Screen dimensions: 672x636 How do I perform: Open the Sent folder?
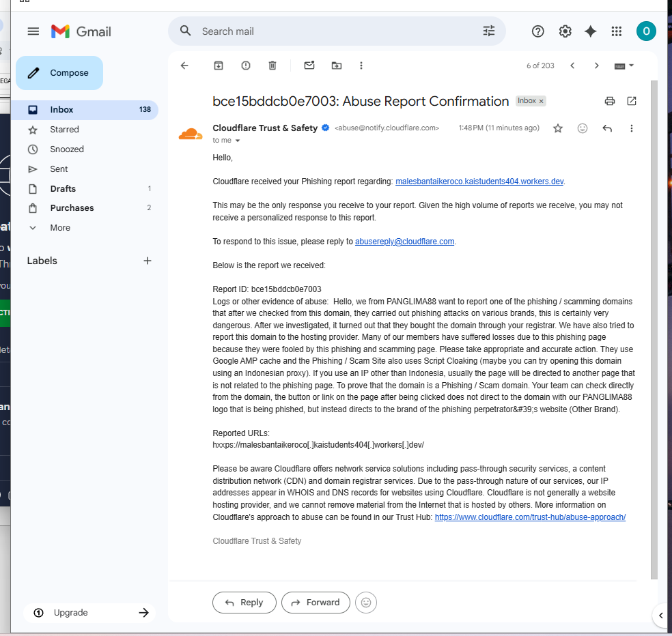[x=85, y=169]
